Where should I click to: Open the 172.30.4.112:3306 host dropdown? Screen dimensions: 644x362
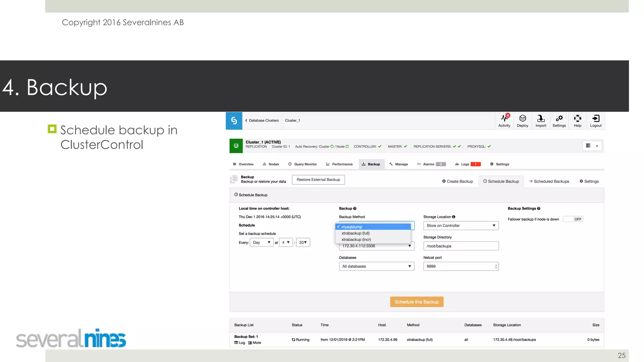pyautogui.click(x=376, y=246)
